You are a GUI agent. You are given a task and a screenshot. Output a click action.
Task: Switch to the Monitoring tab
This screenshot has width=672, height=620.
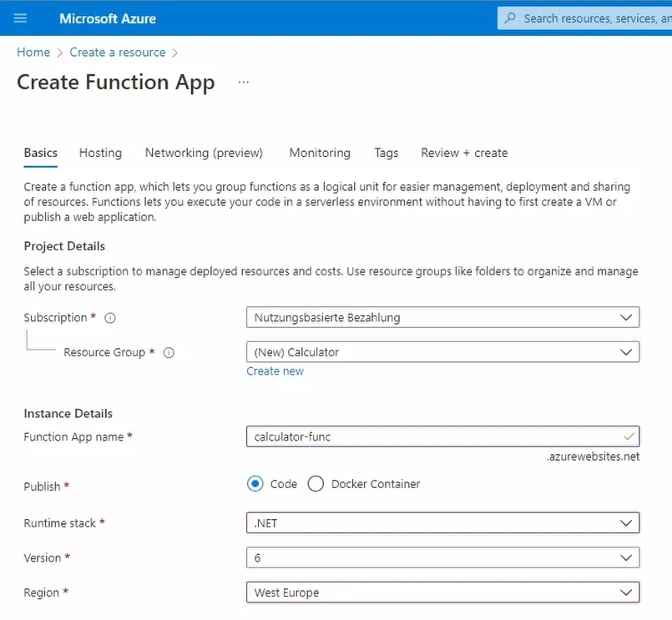[x=320, y=153]
